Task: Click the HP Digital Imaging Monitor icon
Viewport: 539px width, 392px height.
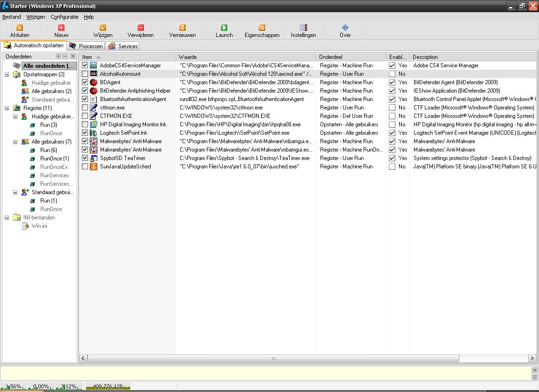Action: (x=94, y=124)
